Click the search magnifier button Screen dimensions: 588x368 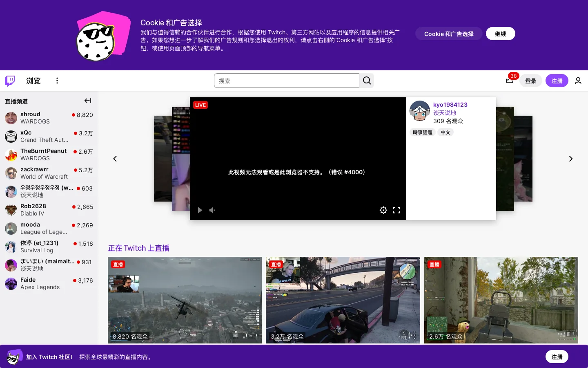[367, 81]
